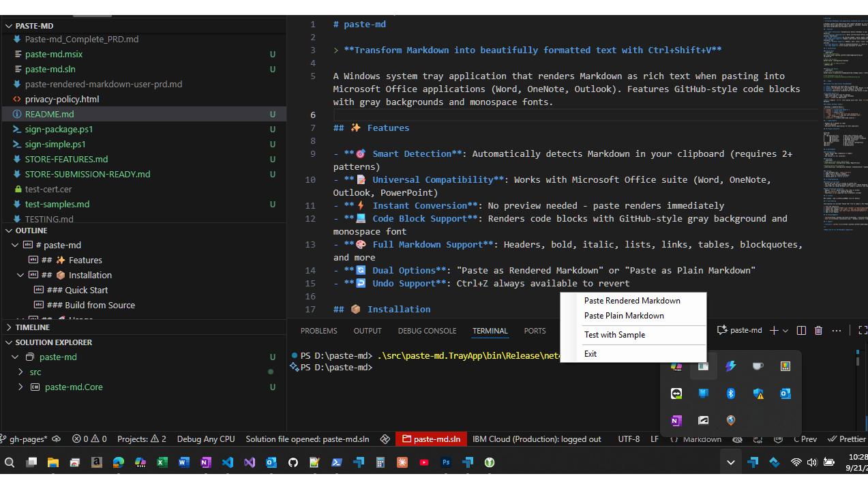Click the errors and warnings status indicator
This screenshot has width=868, height=489.
click(89, 439)
